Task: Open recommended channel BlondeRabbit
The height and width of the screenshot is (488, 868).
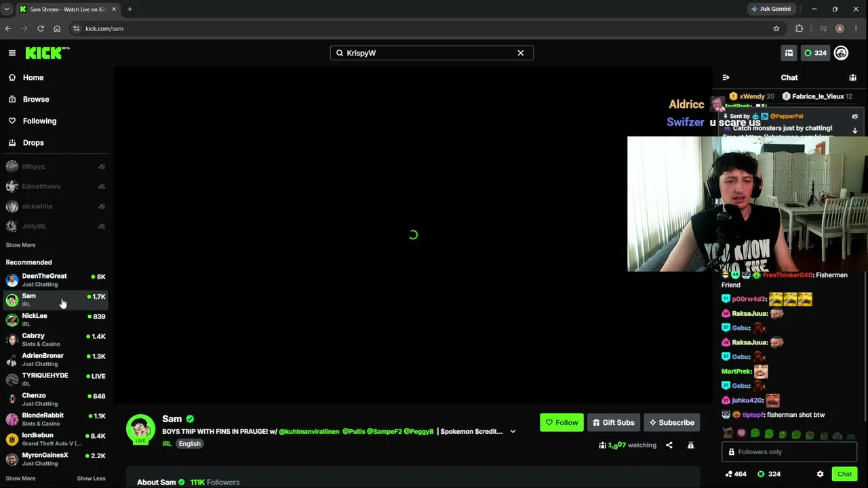Action: click(56, 419)
